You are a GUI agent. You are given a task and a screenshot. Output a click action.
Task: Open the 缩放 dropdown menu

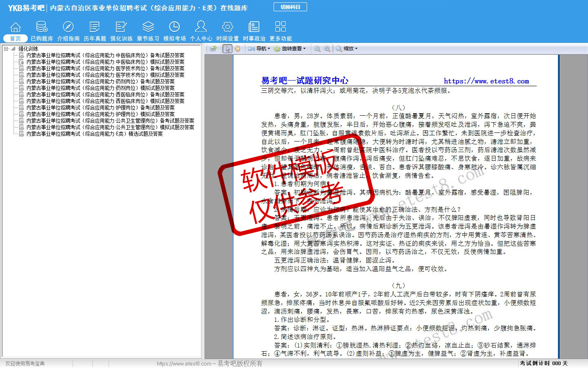tap(347, 49)
